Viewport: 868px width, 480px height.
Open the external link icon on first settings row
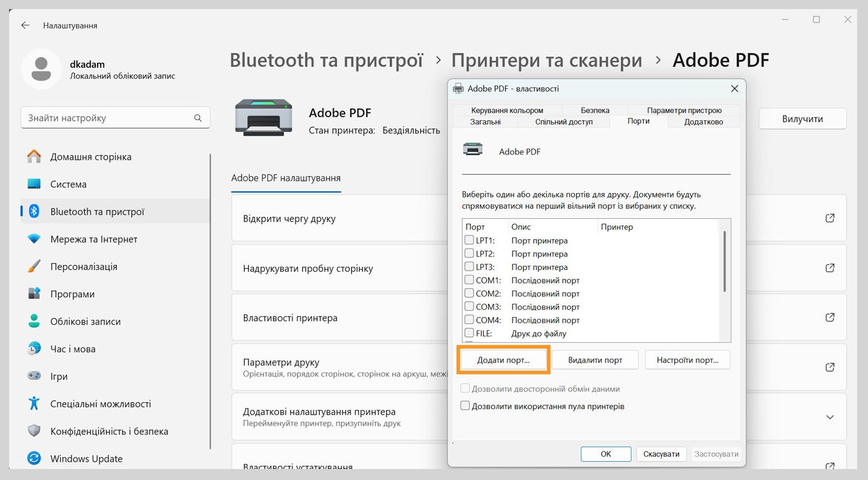click(830, 218)
